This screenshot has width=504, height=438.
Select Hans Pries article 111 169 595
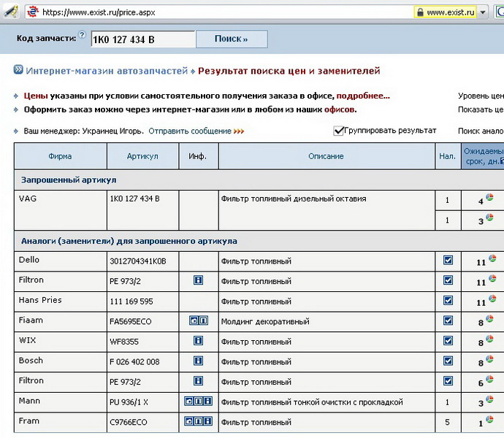(x=131, y=301)
